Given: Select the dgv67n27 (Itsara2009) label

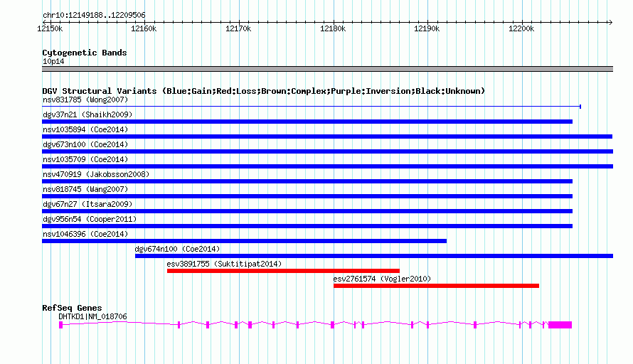Looking at the screenshot, I should (x=87, y=204).
